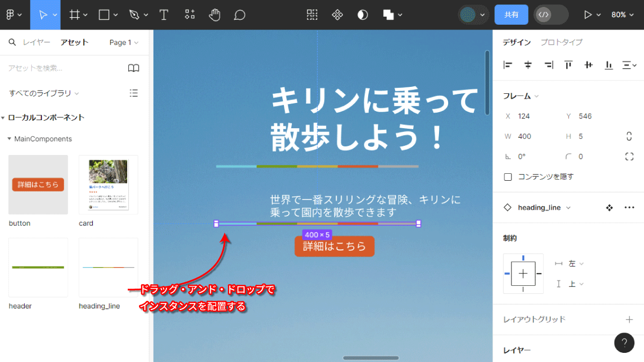Select the Pen tool
644x362 pixels.
(x=134, y=15)
